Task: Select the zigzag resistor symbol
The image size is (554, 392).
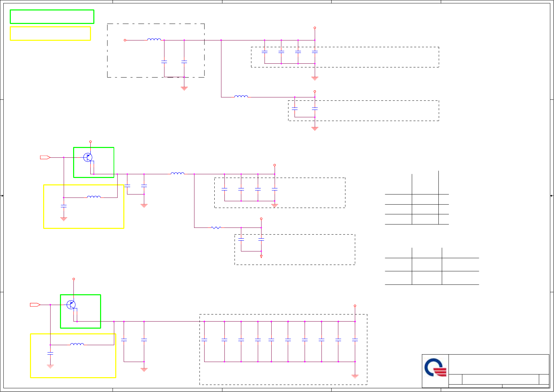Action: [216, 228]
